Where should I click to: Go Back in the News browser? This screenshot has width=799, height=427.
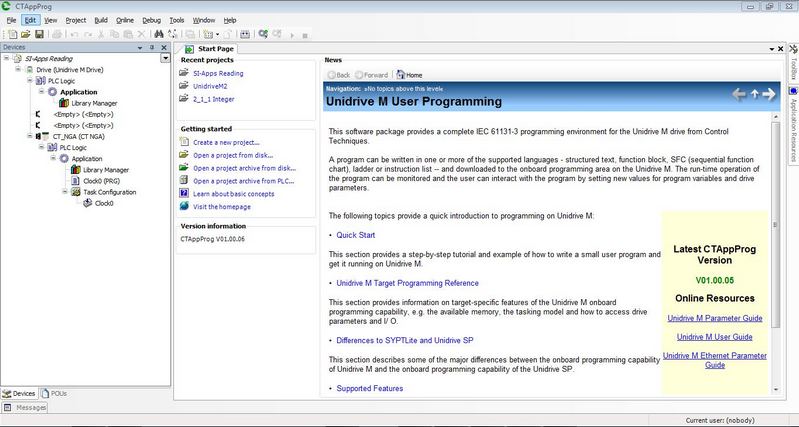pyautogui.click(x=339, y=75)
